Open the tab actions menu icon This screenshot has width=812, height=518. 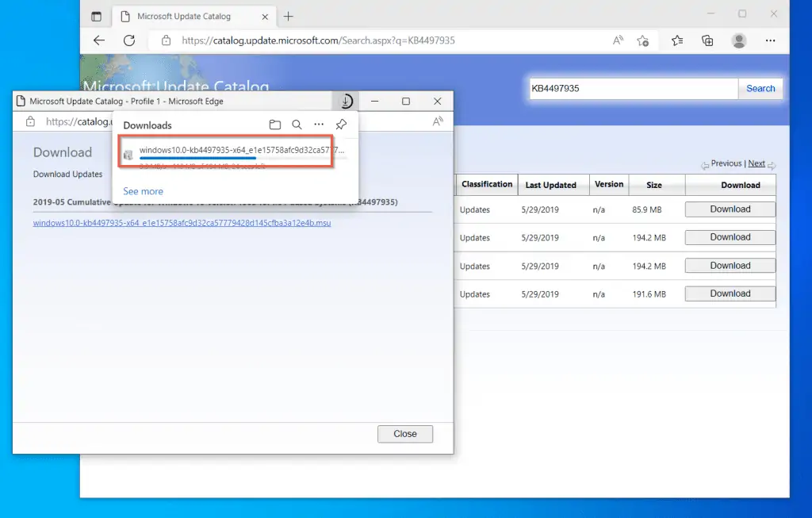pos(96,17)
